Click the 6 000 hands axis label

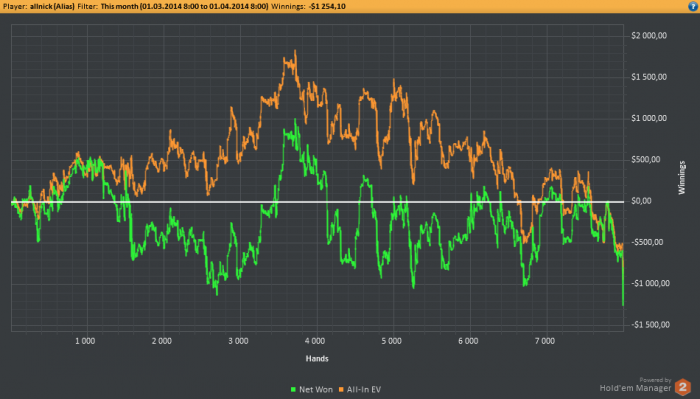tap(468, 341)
